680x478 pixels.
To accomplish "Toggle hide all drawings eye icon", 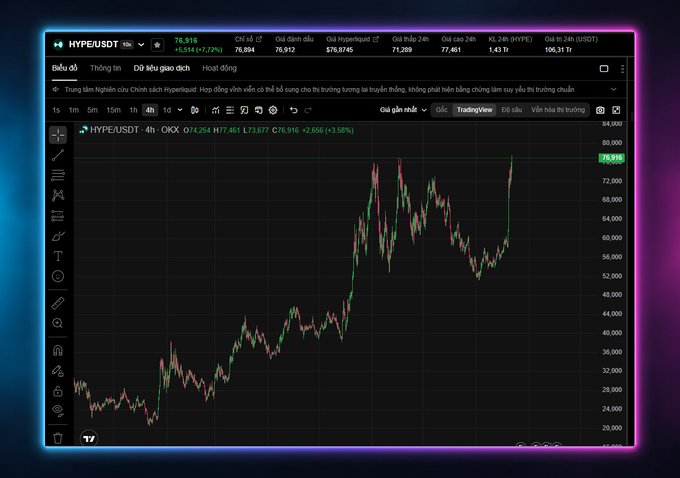I will 58,410.
